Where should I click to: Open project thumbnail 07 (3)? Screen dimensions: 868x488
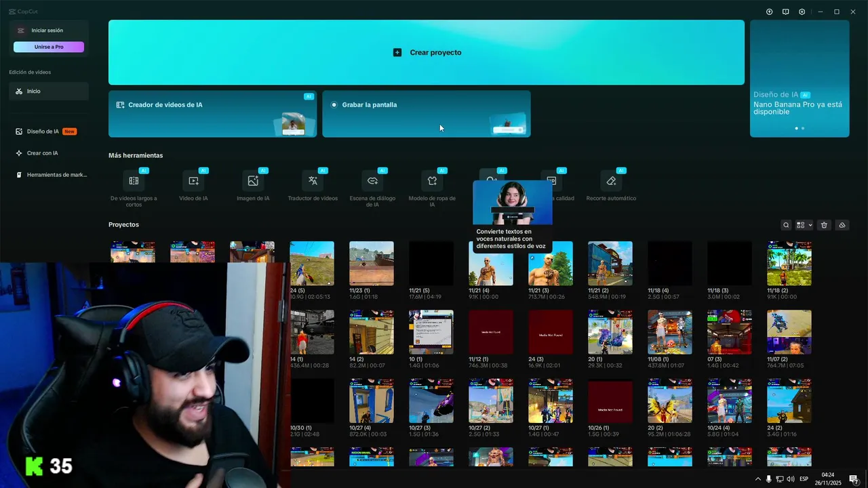(x=730, y=332)
